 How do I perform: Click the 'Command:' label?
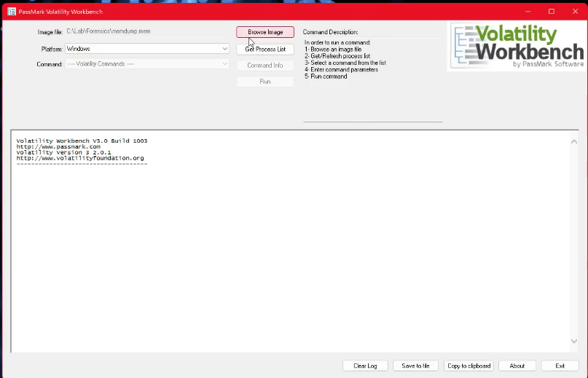50,65
